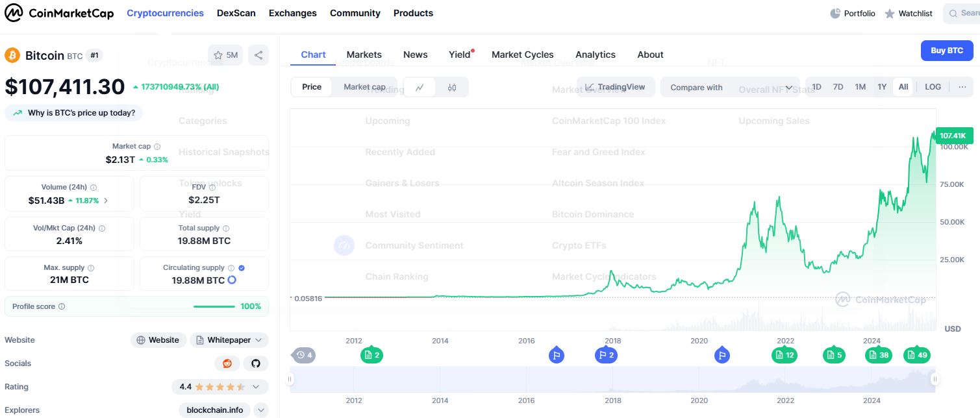Click the circular supply ring next to 19.88M BTC

click(231, 280)
